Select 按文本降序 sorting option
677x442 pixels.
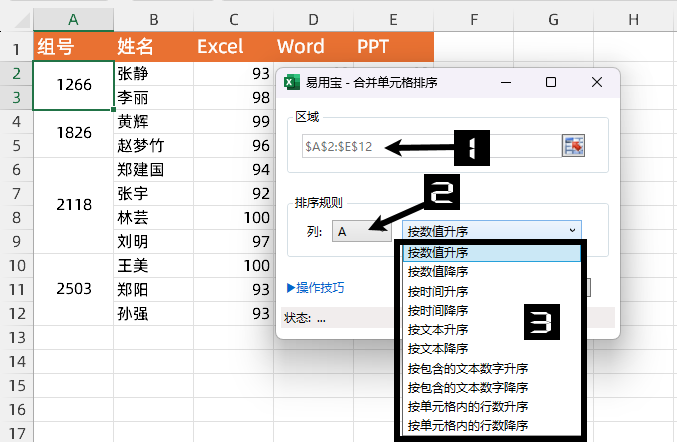pyautogui.click(x=492, y=348)
